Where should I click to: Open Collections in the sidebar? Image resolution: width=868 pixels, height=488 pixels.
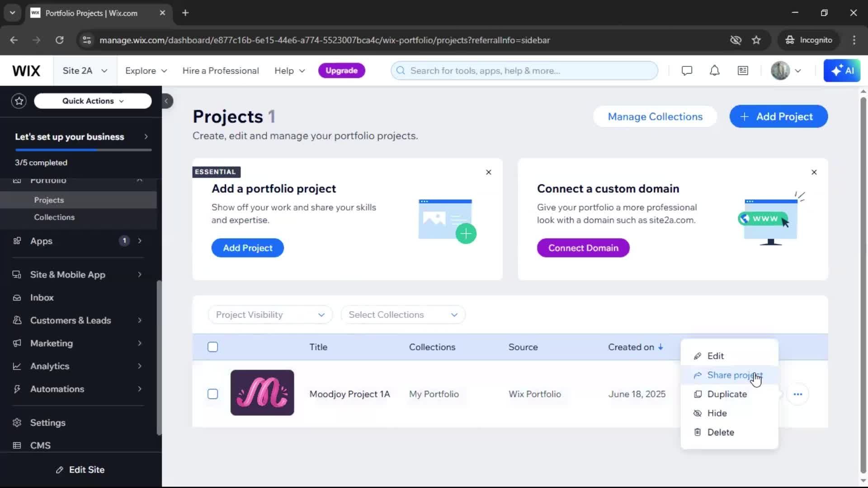pos(78,217)
